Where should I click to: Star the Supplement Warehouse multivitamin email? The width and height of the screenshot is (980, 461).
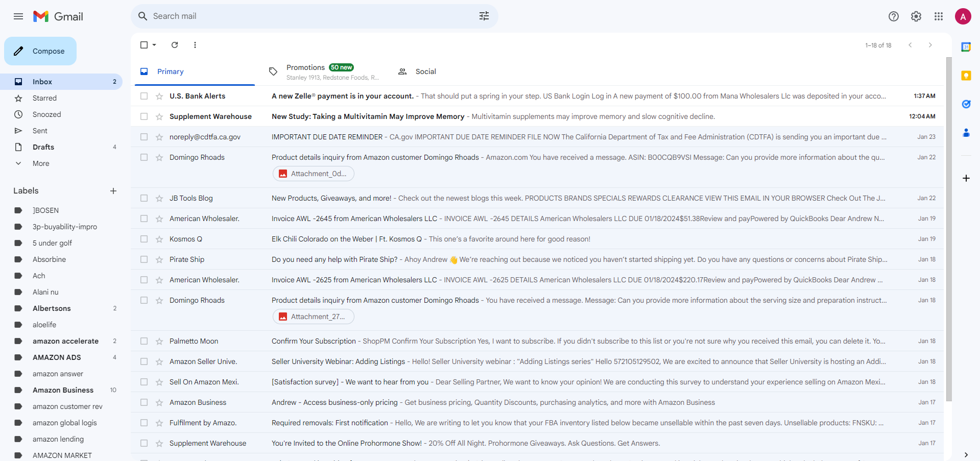(x=159, y=116)
